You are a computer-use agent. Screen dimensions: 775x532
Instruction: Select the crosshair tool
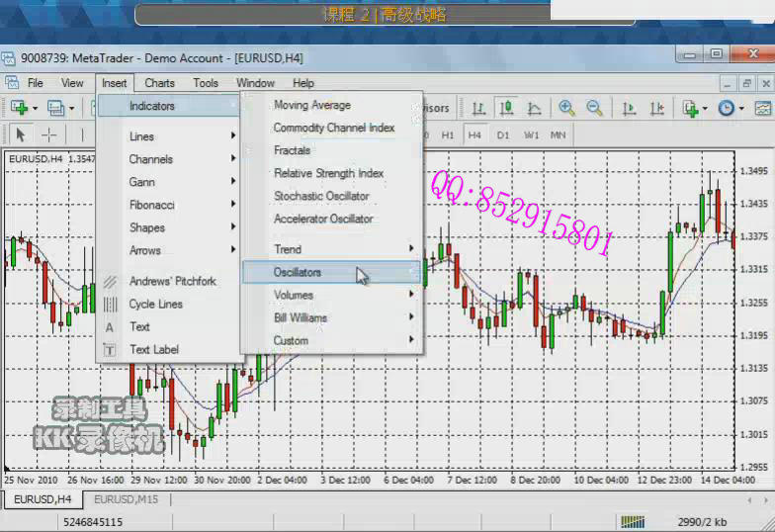point(48,134)
